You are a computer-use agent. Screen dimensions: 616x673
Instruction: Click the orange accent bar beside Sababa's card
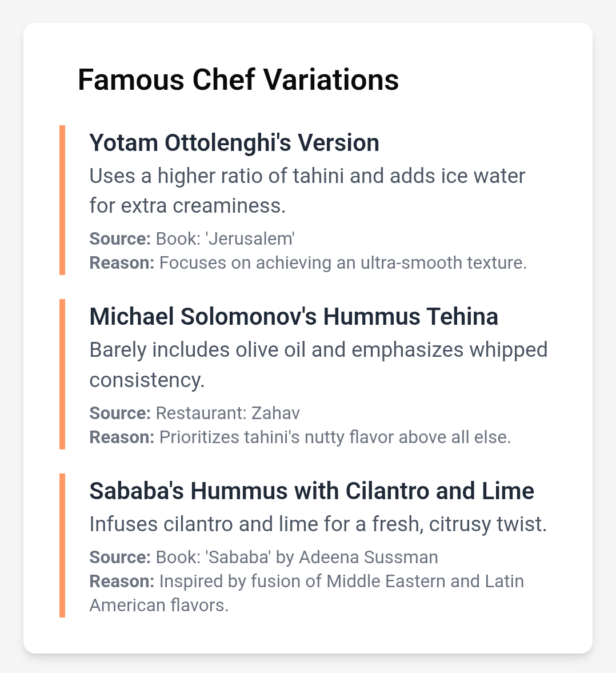pyautogui.click(x=62, y=545)
